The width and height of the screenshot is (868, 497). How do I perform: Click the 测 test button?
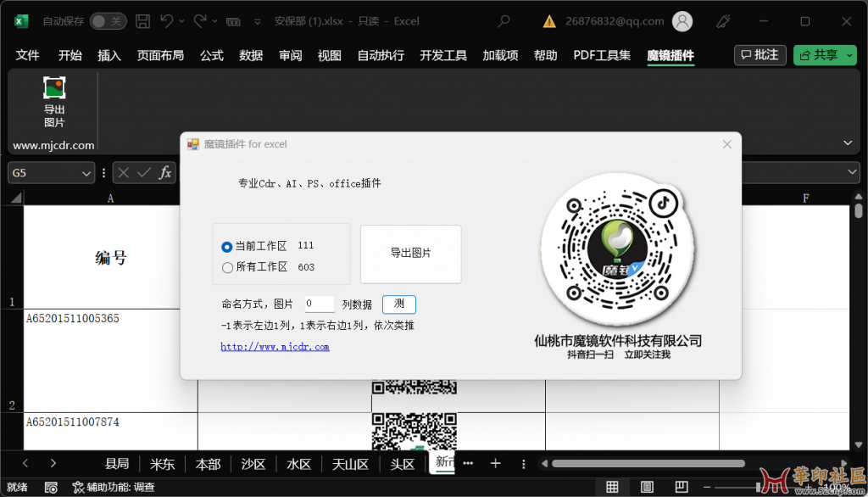(x=398, y=304)
